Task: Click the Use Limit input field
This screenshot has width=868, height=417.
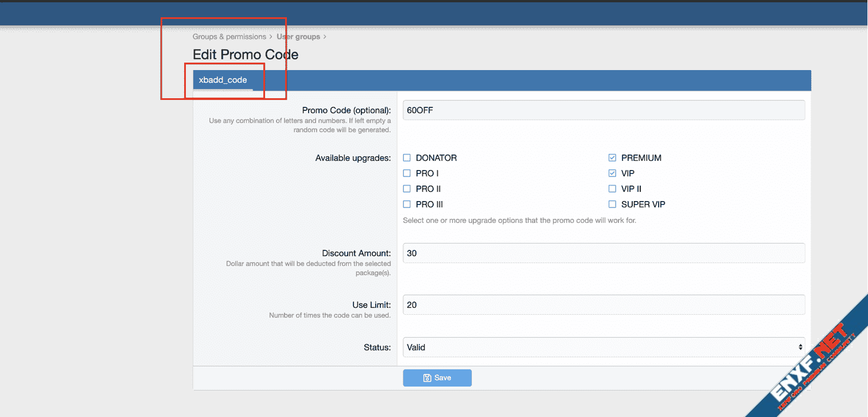Action: pyautogui.click(x=604, y=305)
